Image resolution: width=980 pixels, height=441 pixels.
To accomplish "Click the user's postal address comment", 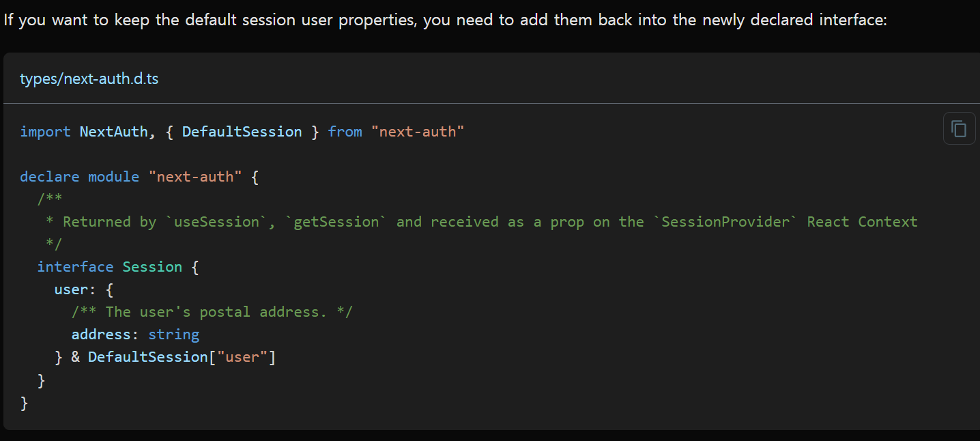I will tap(212, 312).
